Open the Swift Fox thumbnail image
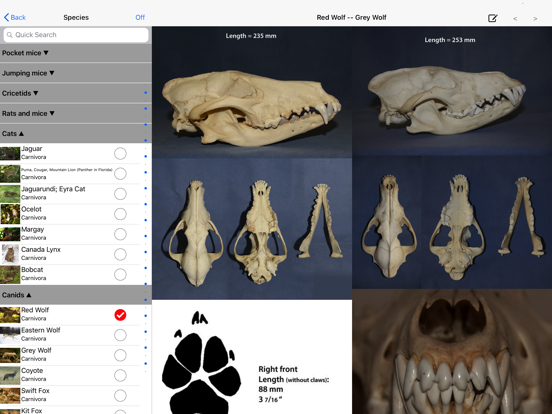Image resolution: width=552 pixels, height=414 pixels. pyautogui.click(x=10, y=396)
